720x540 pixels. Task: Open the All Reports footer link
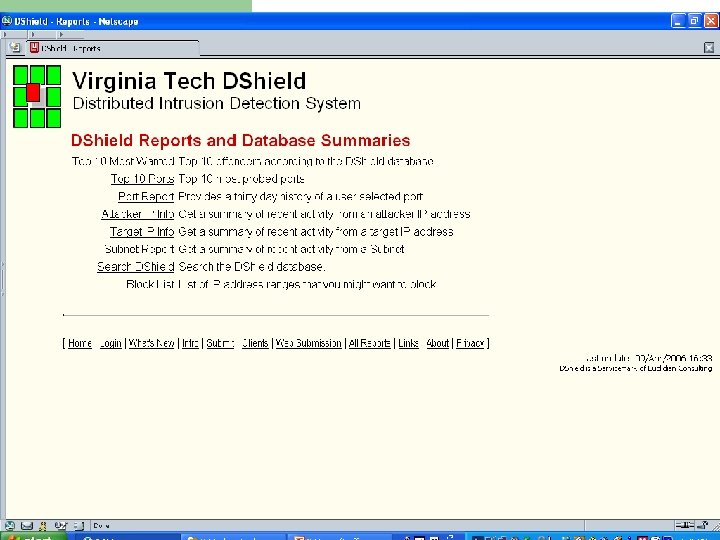[370, 343]
